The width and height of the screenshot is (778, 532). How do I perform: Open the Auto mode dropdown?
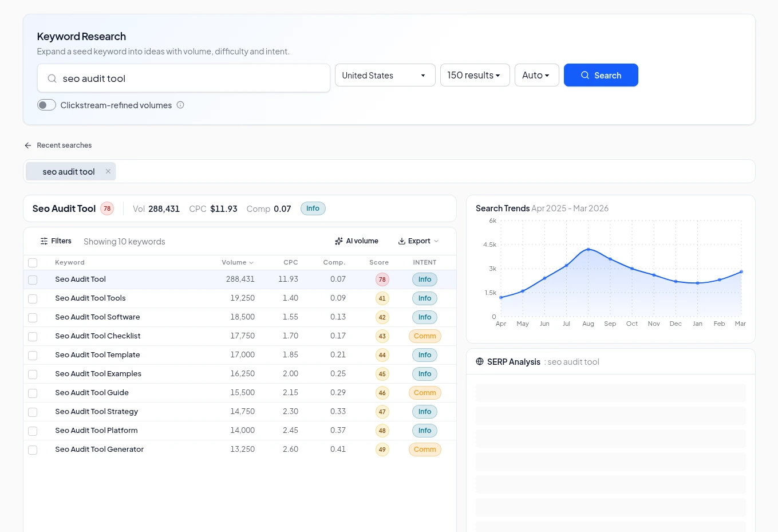(x=536, y=75)
